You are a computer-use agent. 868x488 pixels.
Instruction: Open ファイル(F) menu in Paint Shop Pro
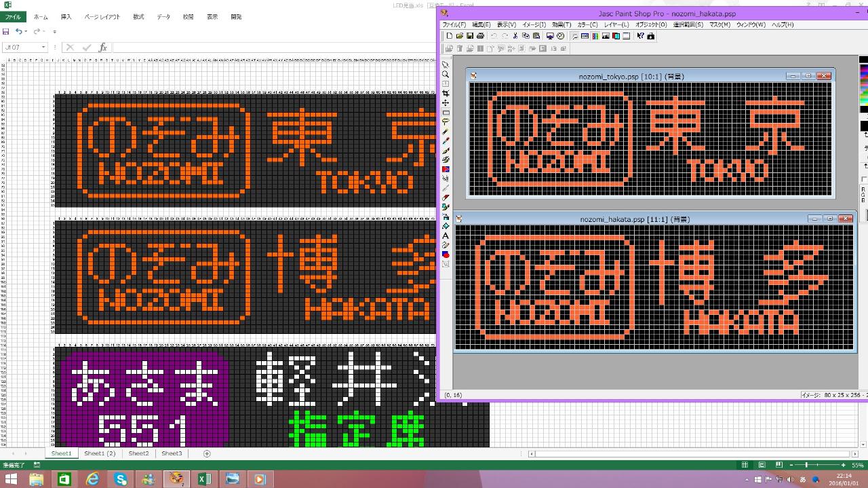click(x=454, y=24)
